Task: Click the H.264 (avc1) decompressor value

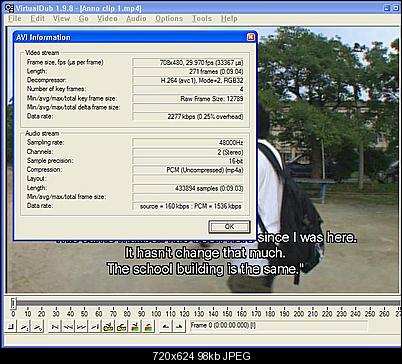Action: (x=188, y=80)
